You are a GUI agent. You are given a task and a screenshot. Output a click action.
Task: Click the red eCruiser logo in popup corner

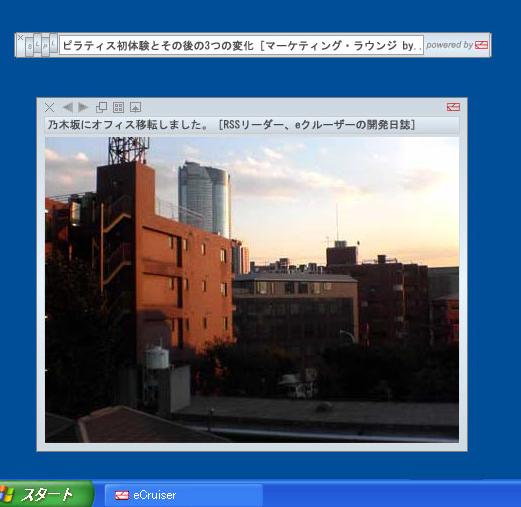pos(453,107)
